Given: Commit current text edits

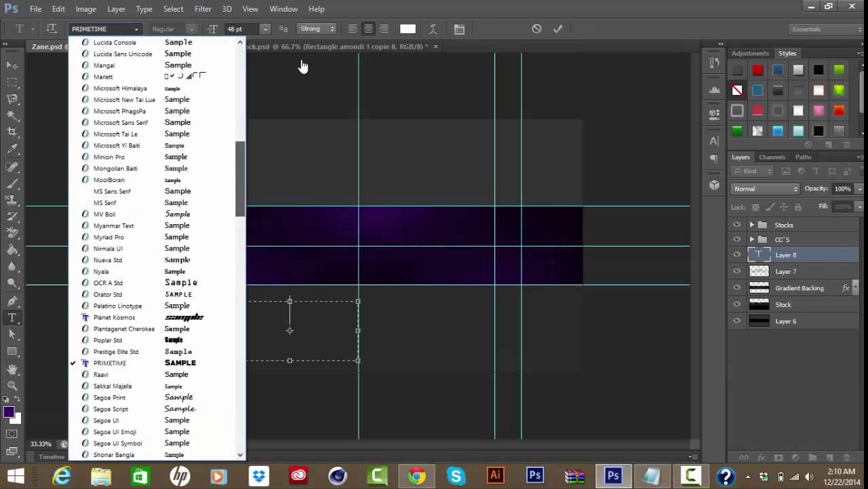Looking at the screenshot, I should click(x=558, y=29).
